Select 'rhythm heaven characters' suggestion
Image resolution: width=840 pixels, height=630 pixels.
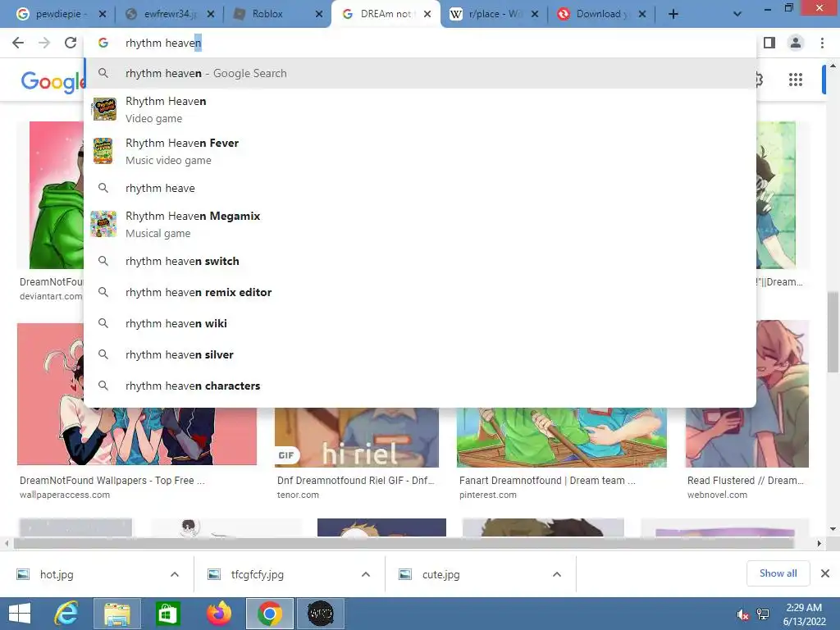[x=421, y=386]
